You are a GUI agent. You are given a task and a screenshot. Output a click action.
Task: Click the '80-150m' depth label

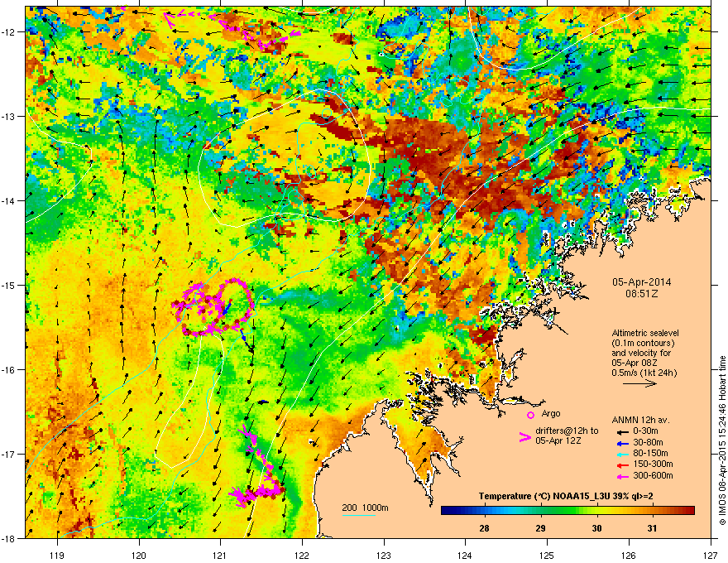[650, 454]
